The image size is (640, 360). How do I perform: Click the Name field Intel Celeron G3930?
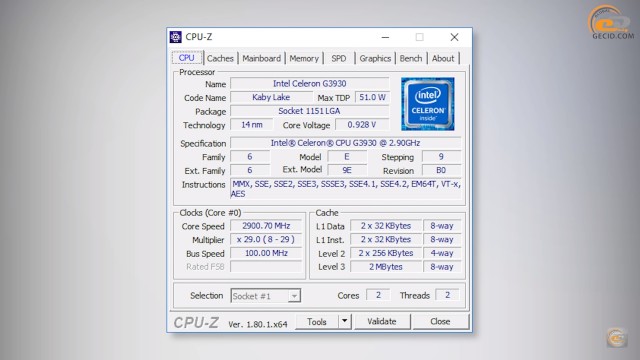coord(310,84)
